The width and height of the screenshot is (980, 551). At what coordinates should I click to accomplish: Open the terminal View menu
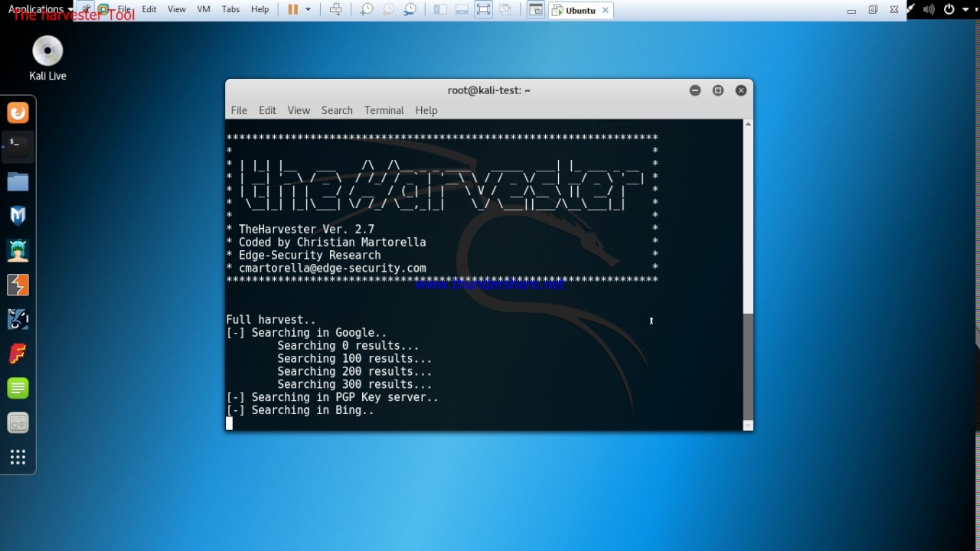299,110
